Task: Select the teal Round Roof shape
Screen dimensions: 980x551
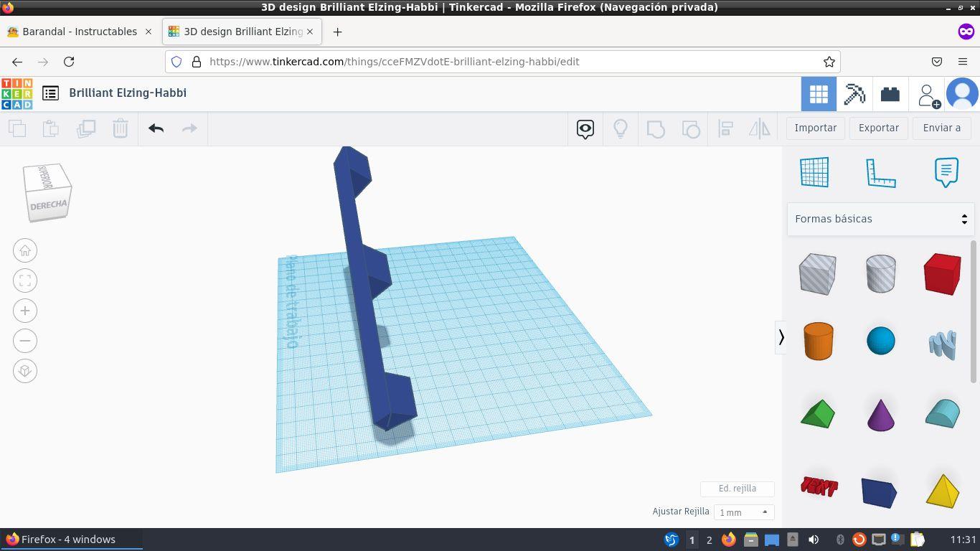Action: tap(943, 413)
